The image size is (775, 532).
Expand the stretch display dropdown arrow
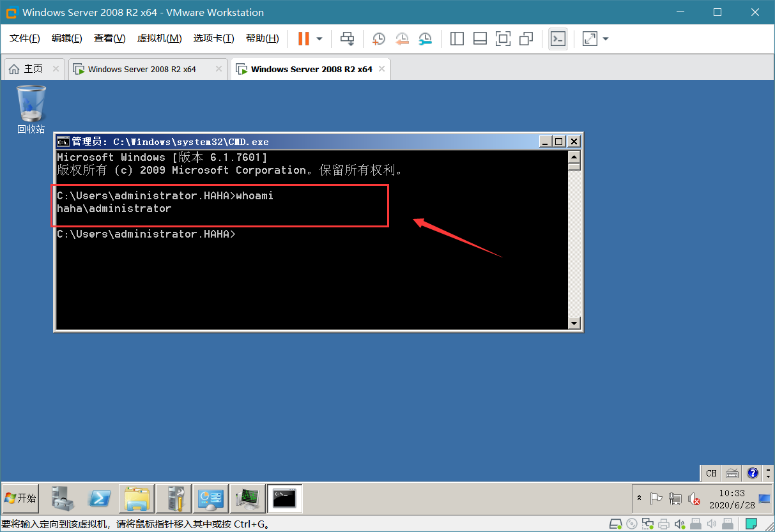pyautogui.click(x=606, y=39)
